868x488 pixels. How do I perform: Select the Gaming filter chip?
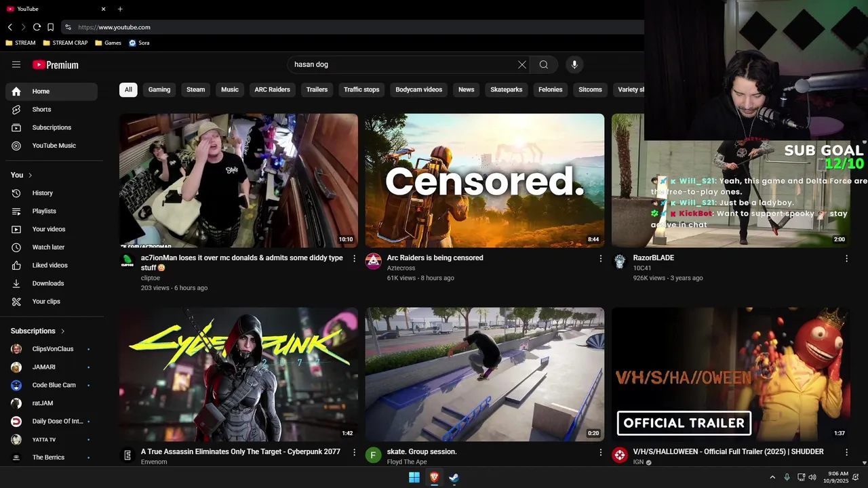point(159,89)
